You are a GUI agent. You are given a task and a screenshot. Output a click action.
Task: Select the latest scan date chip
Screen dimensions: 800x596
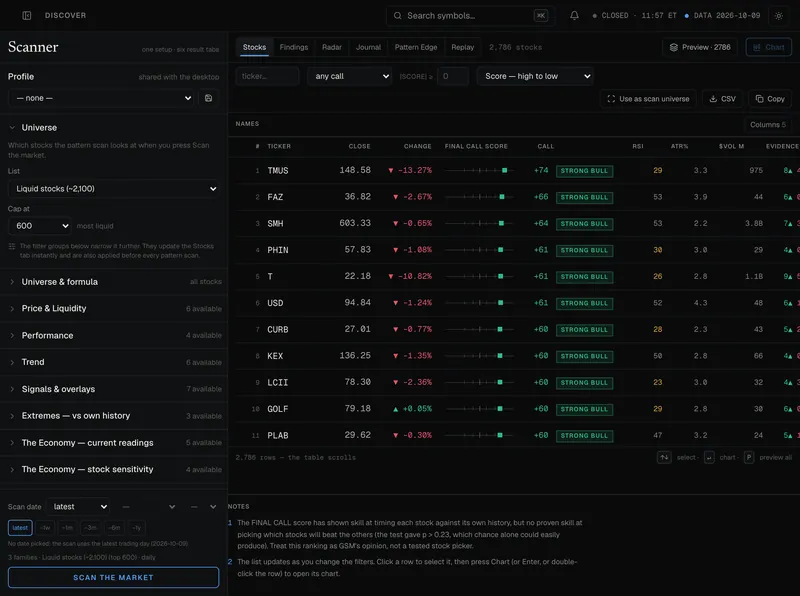[20, 528]
